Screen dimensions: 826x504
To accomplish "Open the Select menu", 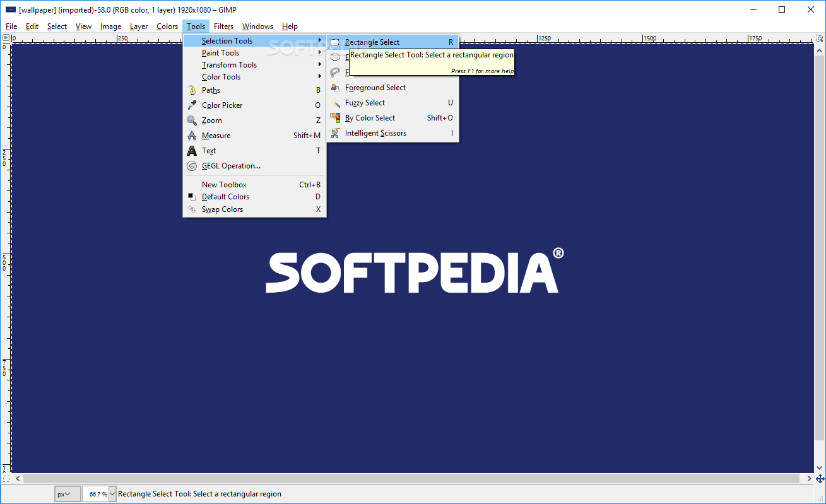I will click(57, 26).
